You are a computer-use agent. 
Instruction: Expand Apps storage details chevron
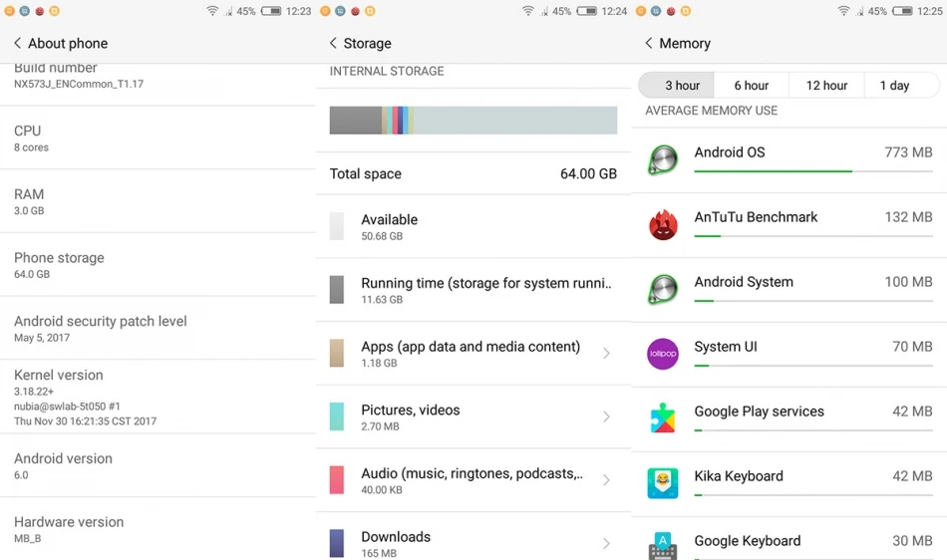pyautogui.click(x=606, y=353)
